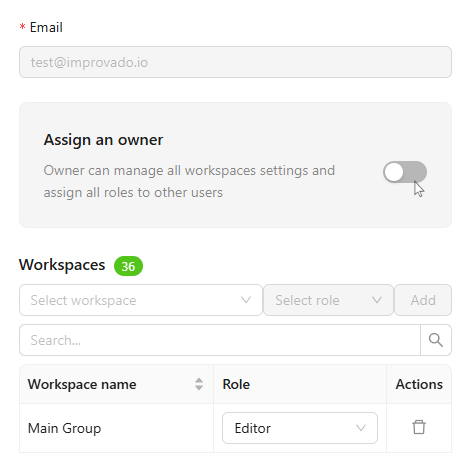Toggle the Assign an owner switch
The width and height of the screenshot is (476, 470).
pos(405,172)
